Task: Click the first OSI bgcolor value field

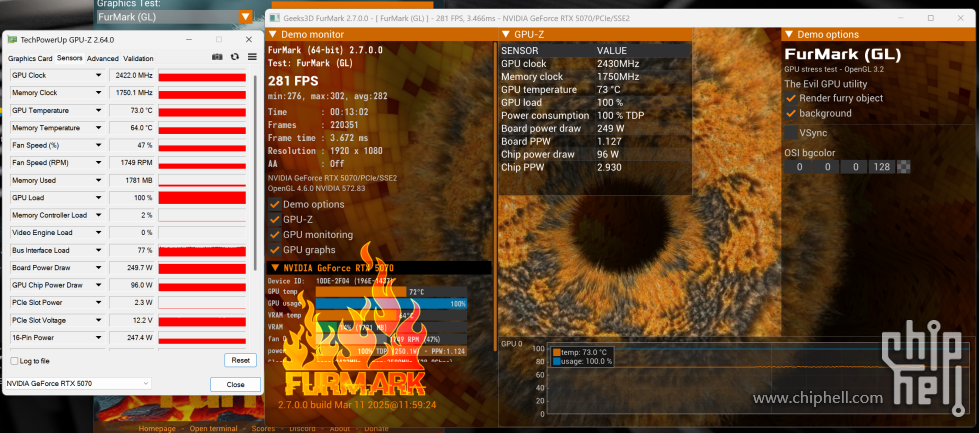Action: (x=798, y=167)
